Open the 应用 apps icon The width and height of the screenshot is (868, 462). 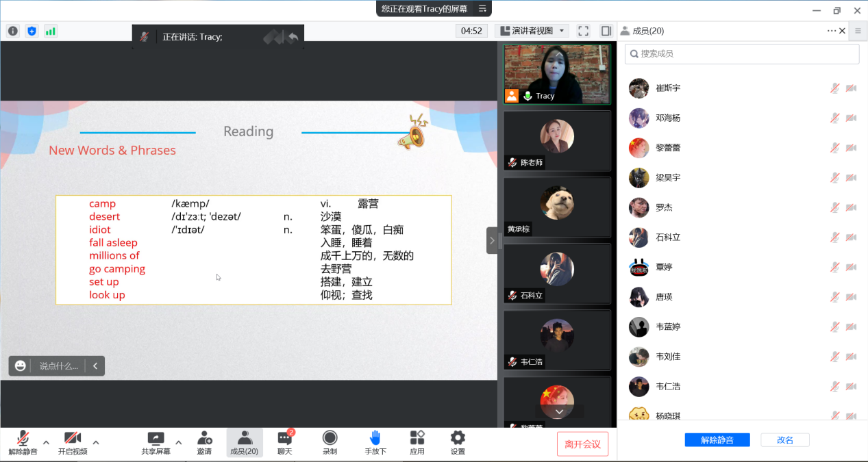[417, 439]
